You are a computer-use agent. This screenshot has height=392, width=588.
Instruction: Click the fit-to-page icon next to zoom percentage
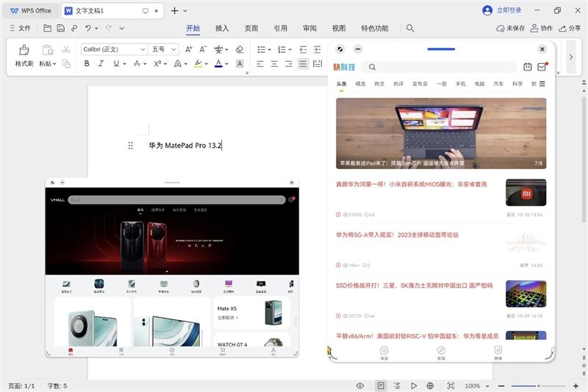pos(451,385)
